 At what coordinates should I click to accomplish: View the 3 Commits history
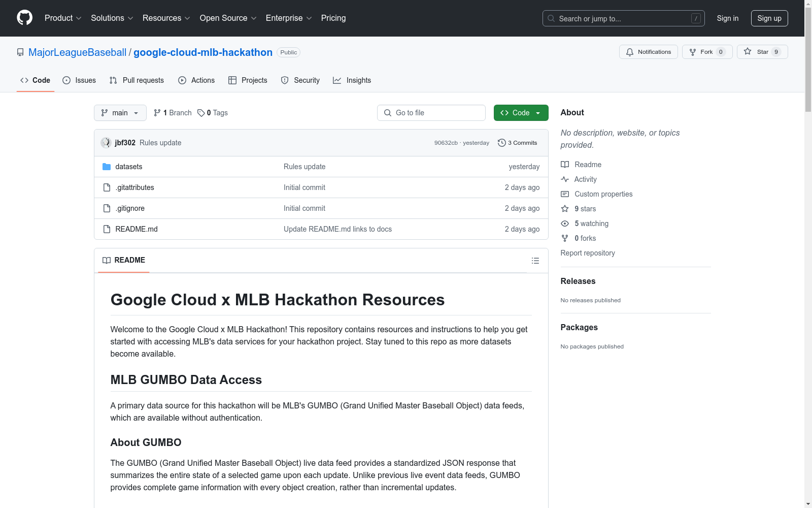518,143
